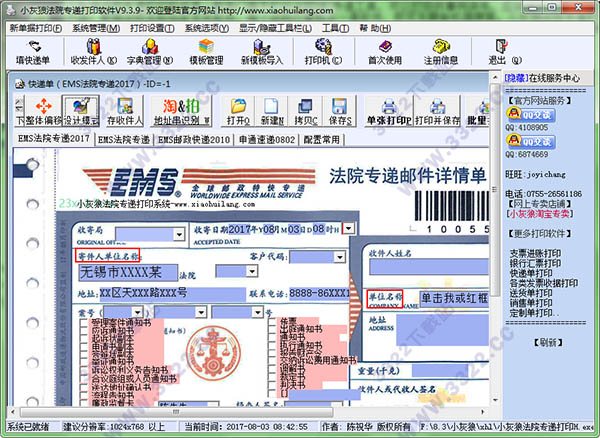This screenshot has height=438, width=600.
Task: Open 收发件人 sender and receiver manager
Action: [94, 52]
